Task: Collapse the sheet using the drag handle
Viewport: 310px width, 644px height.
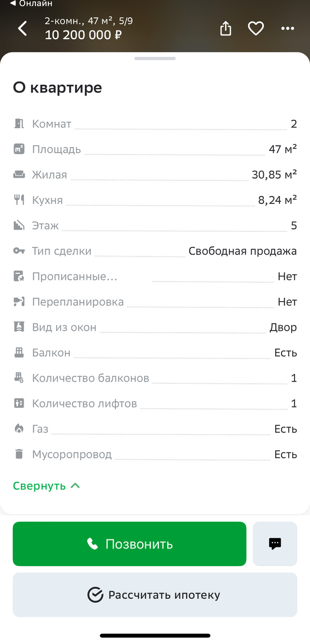Action: (x=155, y=58)
